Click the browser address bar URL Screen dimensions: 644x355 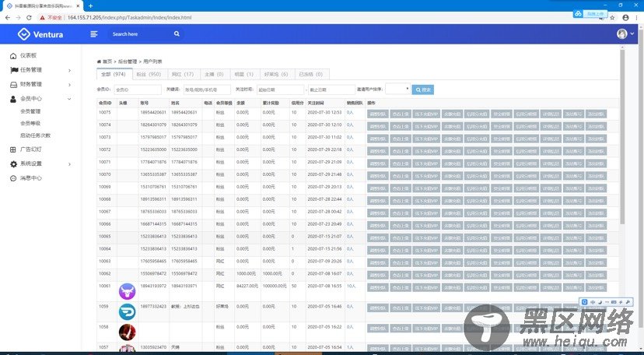[x=129, y=18]
